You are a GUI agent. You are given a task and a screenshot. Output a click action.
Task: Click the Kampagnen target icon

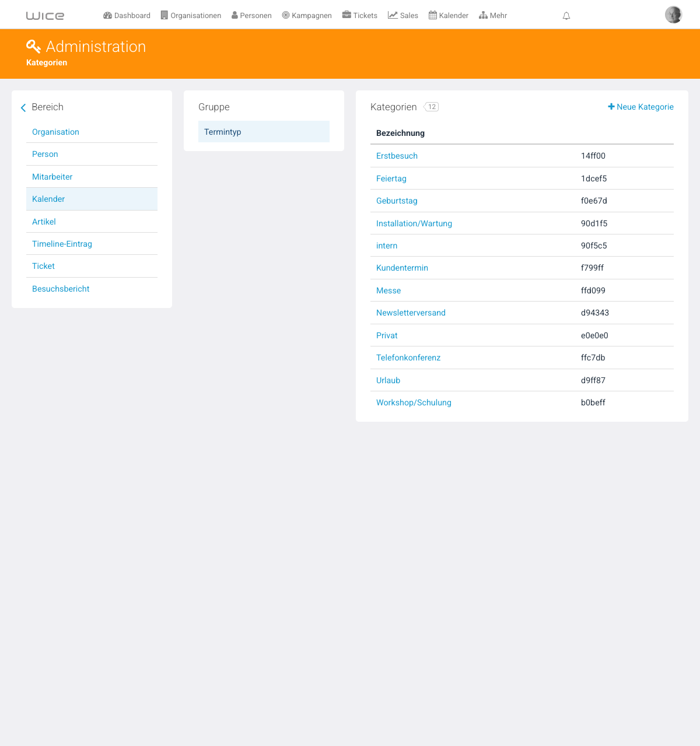[286, 15]
